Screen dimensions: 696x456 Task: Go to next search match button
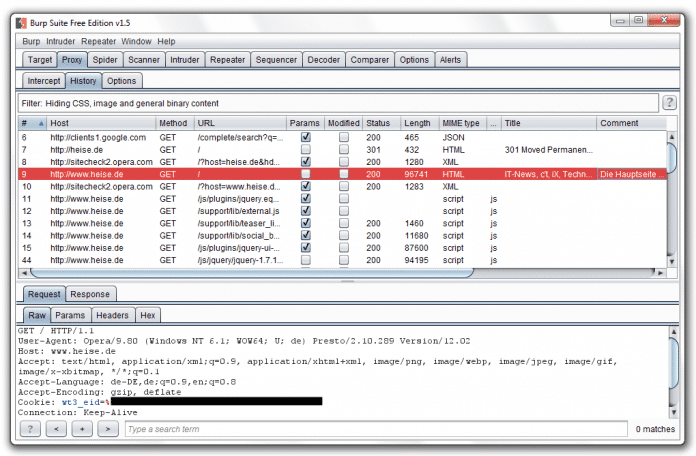[x=107, y=429]
